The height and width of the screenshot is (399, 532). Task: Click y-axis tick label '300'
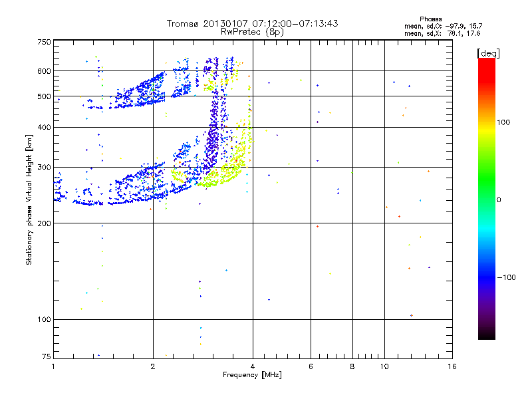coord(44,168)
